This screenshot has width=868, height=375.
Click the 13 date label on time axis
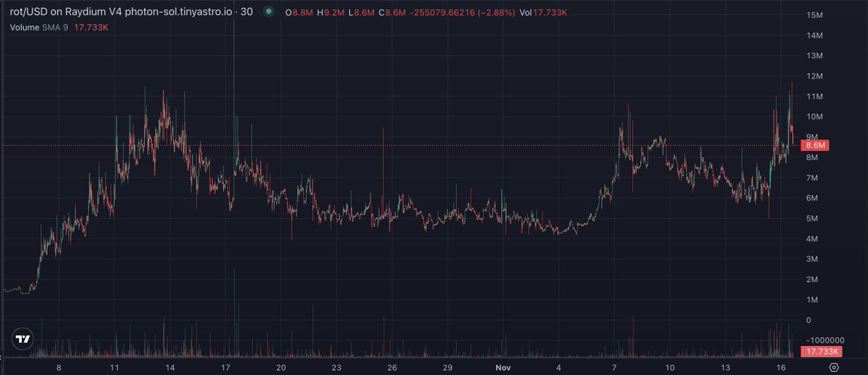click(x=726, y=368)
